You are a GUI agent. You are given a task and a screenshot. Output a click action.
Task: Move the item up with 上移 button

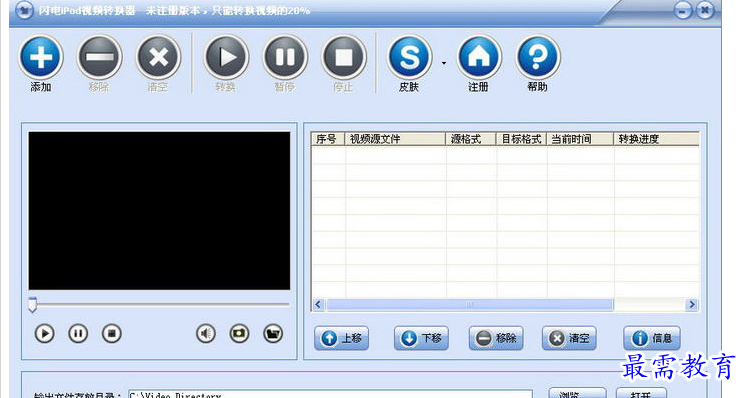(342, 338)
